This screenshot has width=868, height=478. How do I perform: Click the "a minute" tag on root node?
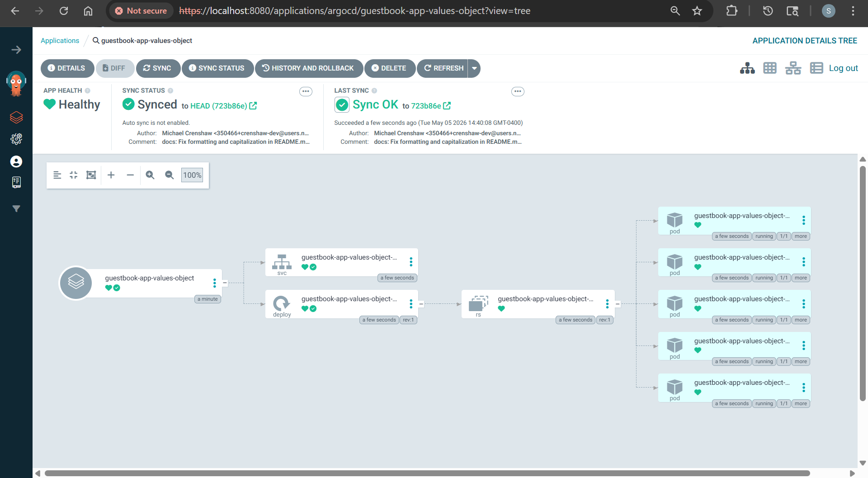pos(208,299)
